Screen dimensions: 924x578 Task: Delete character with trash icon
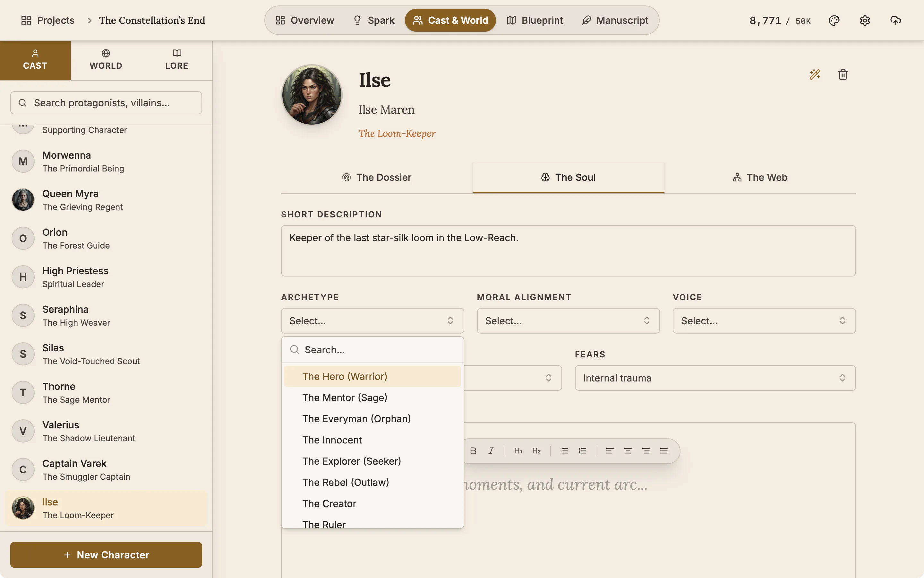(x=843, y=74)
